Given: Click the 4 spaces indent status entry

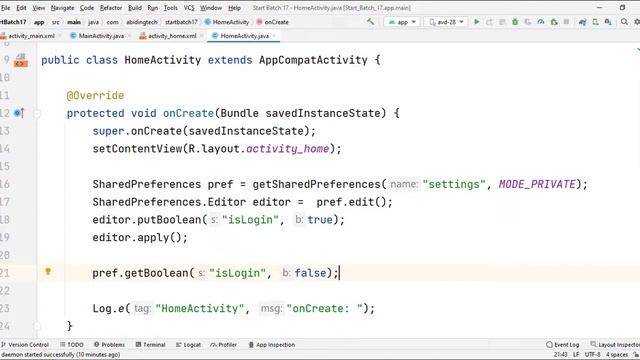Looking at the screenshot, I should [x=617, y=355].
